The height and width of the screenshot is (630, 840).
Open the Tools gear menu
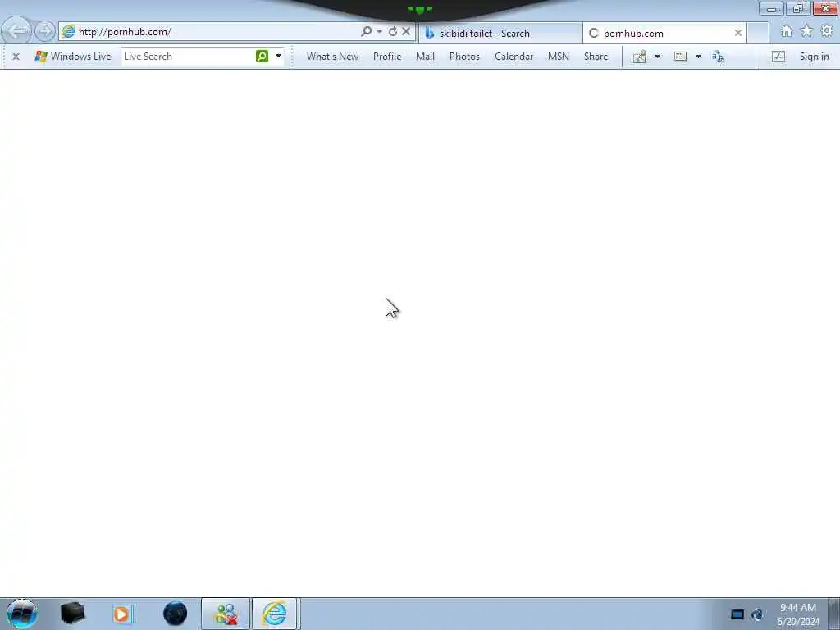click(827, 32)
